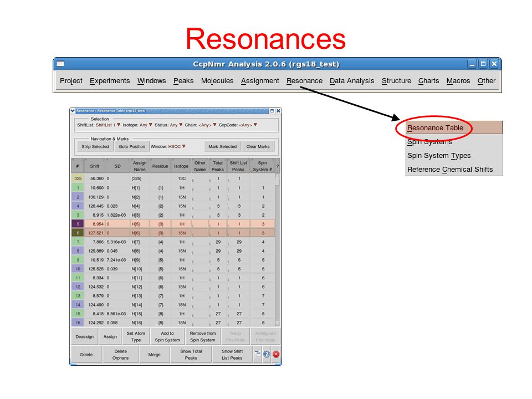532x399 pixels.
Task: Choose Spin Systems menu entry
Action: click(x=454, y=142)
